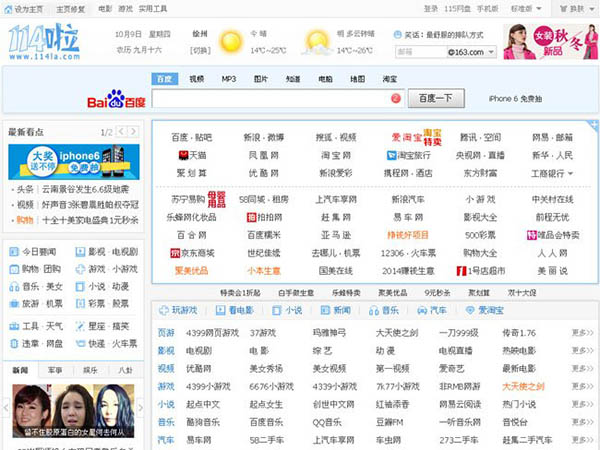Open 淘宝旅行 via its blue icon
Screen dimensions: 600x450
391,155
